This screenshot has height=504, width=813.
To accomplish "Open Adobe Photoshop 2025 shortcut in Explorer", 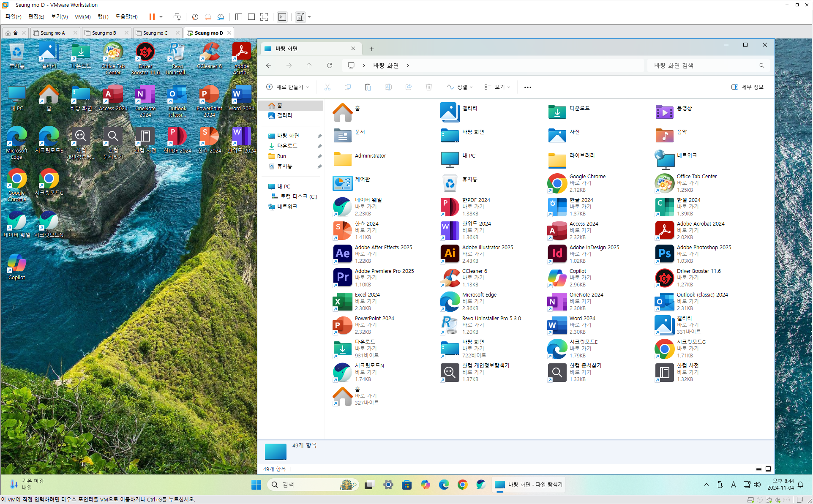I will click(665, 253).
